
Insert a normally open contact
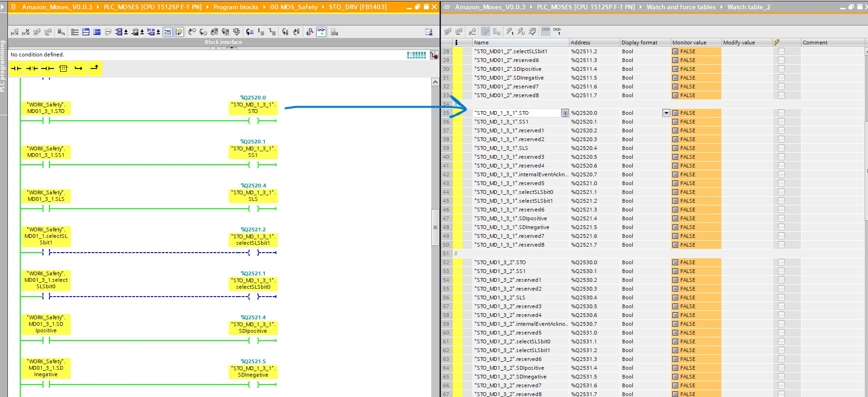click(x=16, y=68)
